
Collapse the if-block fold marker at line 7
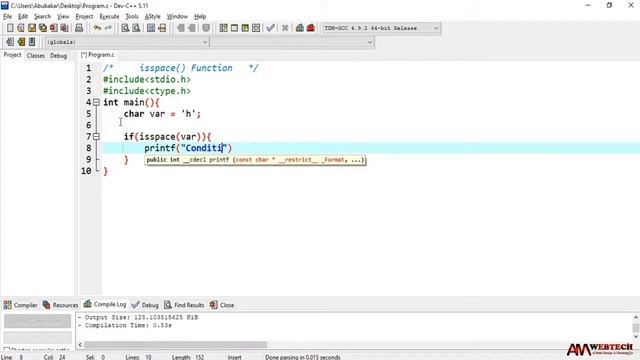point(96,137)
